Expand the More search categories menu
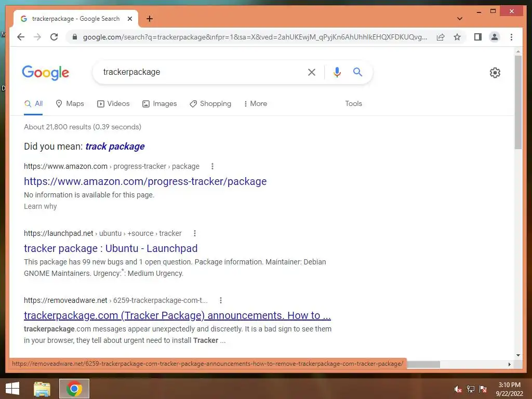 pos(256,104)
